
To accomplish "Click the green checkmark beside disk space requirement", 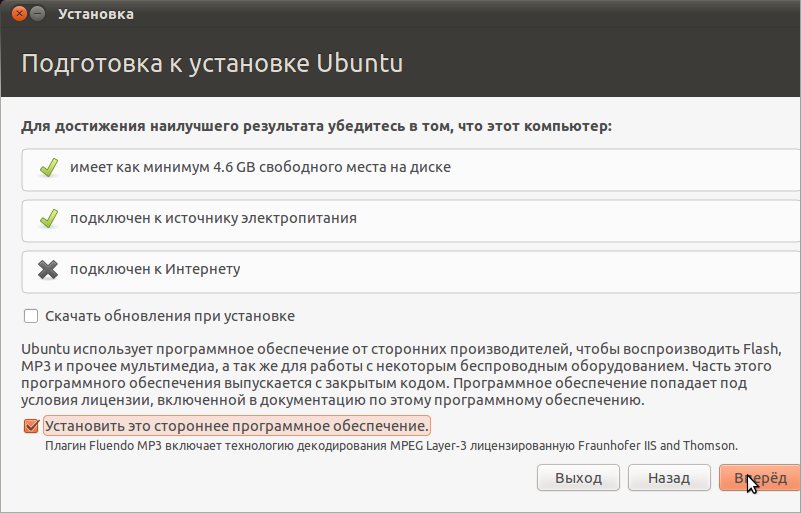I will click(49, 167).
